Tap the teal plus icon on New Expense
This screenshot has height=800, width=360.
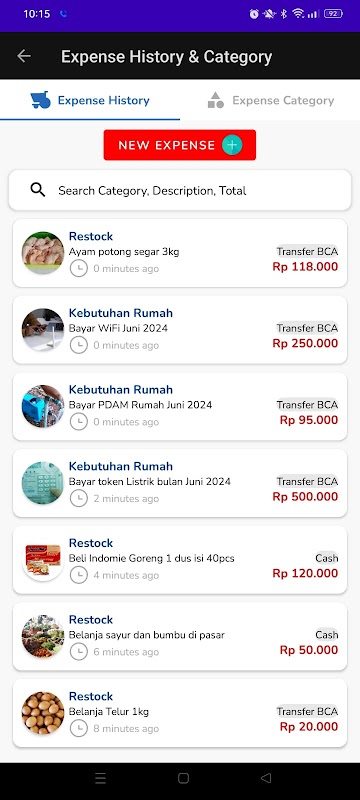click(x=232, y=145)
